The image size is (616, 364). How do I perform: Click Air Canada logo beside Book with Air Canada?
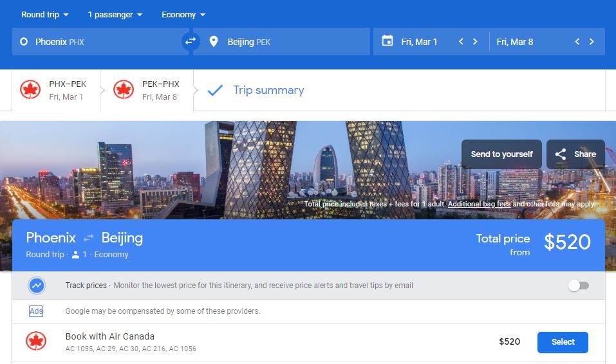pos(36,341)
